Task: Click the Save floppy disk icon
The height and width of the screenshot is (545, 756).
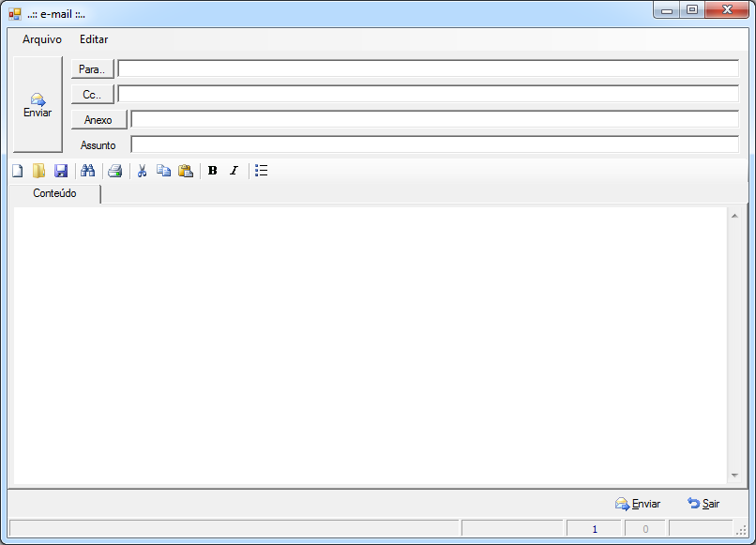Action: (61, 171)
